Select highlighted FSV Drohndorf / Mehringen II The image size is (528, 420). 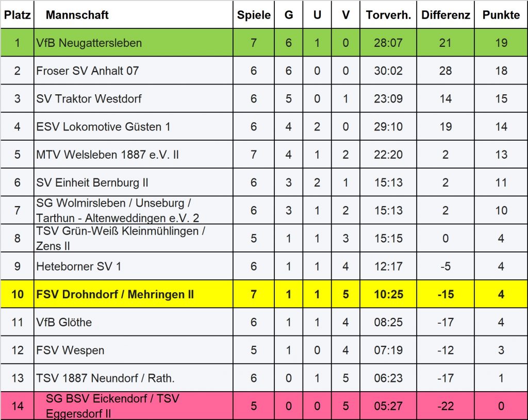click(x=115, y=294)
